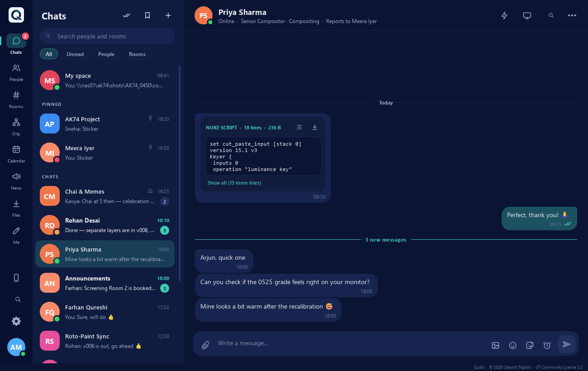588x371 pixels.
Task: Schedule message with clock icon
Action: [x=547, y=345]
